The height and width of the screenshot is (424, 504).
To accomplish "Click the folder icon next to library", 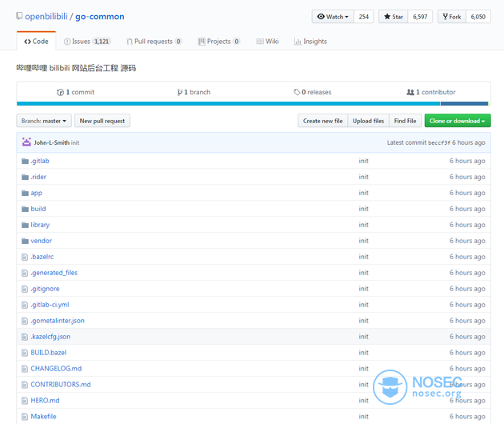I will coord(25,225).
